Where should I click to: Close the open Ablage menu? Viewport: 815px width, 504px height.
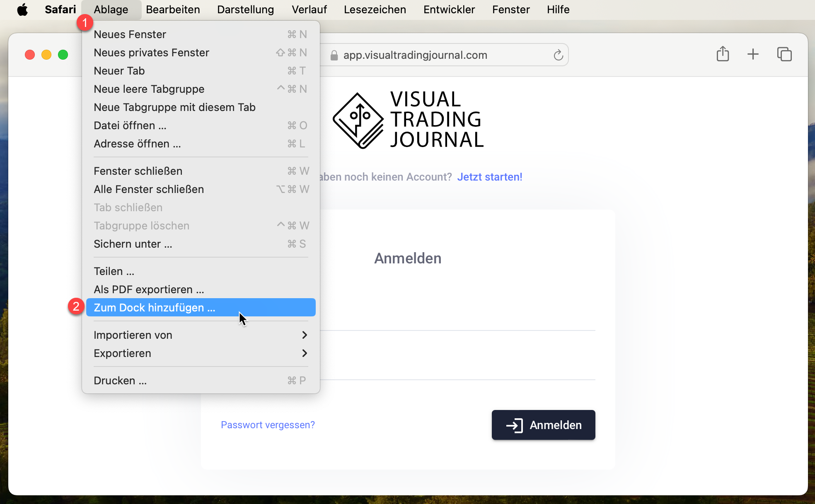(x=111, y=10)
